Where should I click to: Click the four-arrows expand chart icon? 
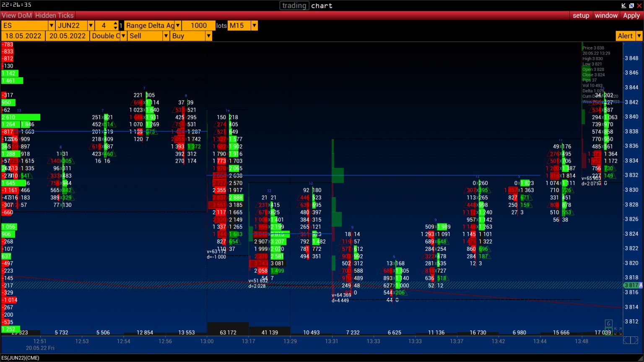coord(618,331)
